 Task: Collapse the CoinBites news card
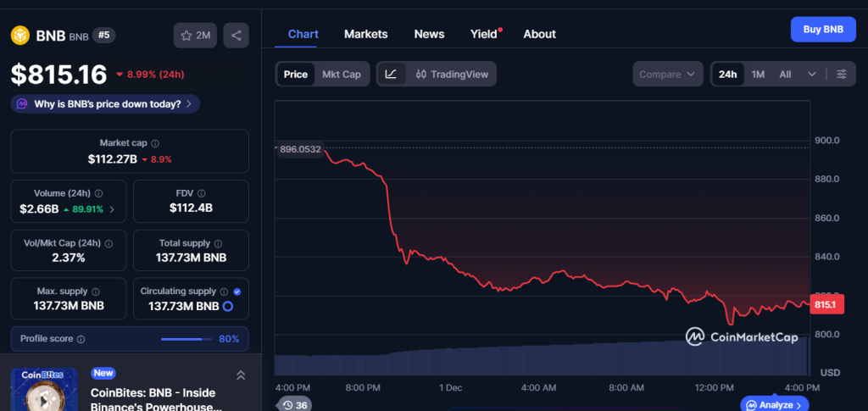click(x=241, y=375)
